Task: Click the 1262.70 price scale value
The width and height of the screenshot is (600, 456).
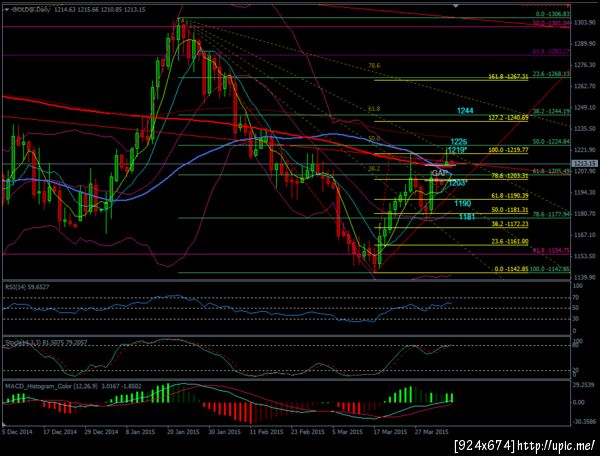Action: coord(585,86)
